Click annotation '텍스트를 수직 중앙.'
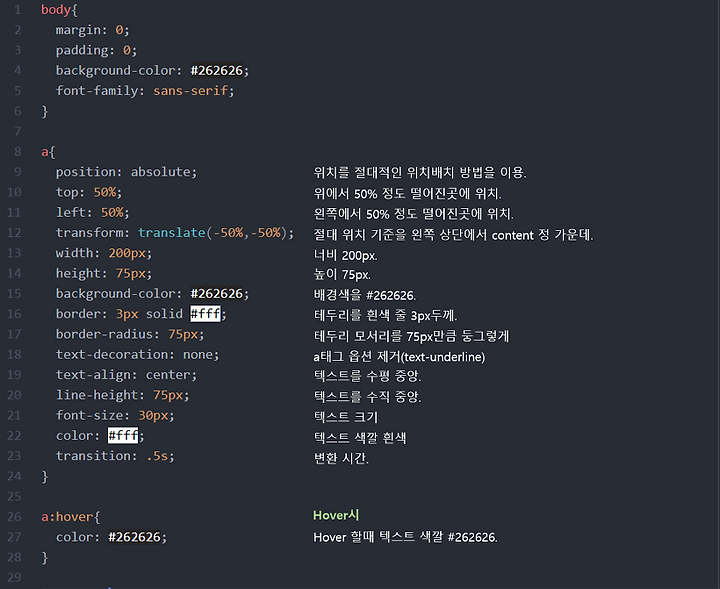The height and width of the screenshot is (589, 720). [x=367, y=396]
